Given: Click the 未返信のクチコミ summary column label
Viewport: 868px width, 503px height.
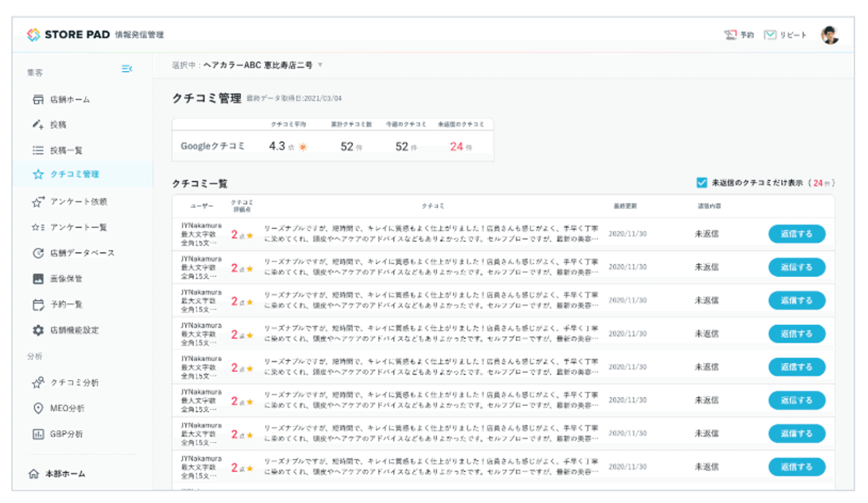Looking at the screenshot, I should (461, 124).
